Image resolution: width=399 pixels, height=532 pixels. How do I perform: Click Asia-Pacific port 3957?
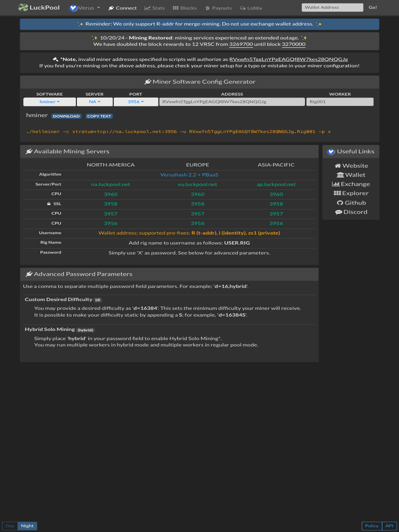pyautogui.click(x=276, y=214)
